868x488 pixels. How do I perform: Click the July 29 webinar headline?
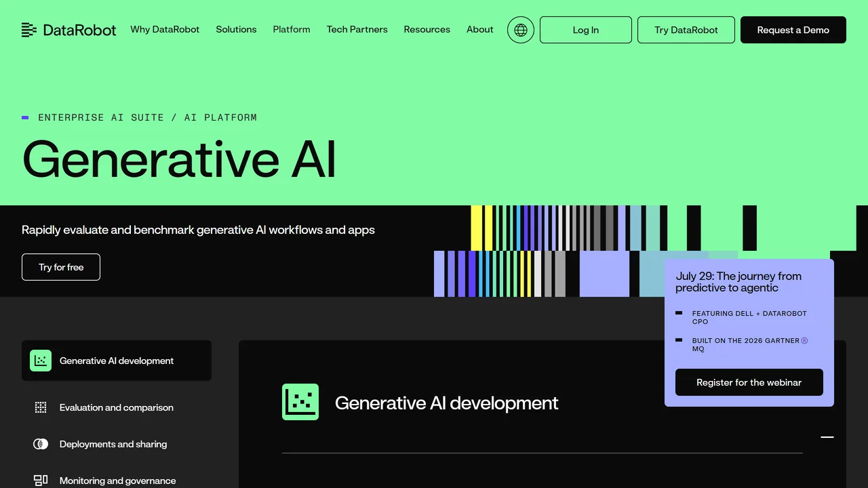pyautogui.click(x=738, y=282)
